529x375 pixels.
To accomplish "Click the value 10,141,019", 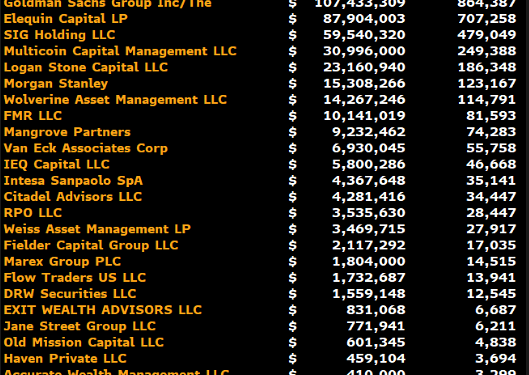I will click(364, 116).
